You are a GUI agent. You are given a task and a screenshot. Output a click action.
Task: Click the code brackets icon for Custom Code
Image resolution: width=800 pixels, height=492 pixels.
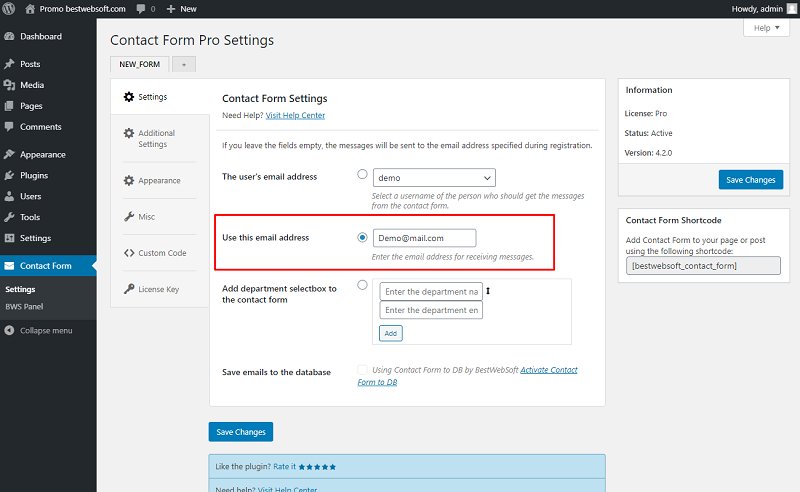(129, 253)
